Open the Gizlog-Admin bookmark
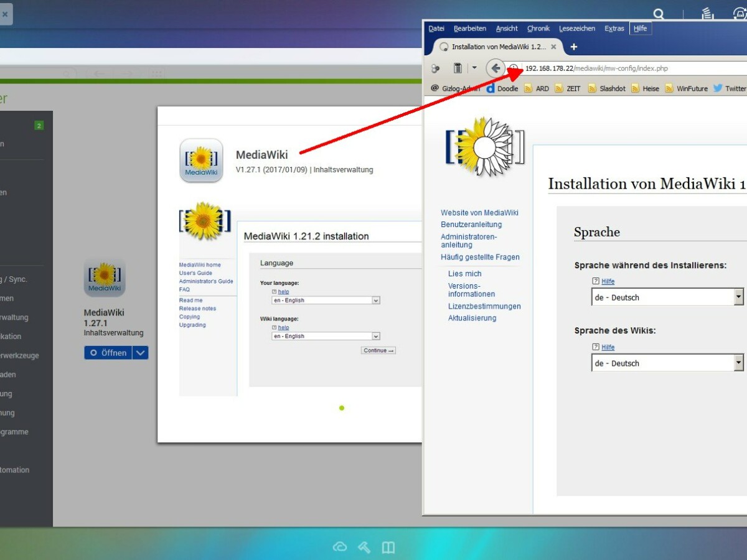The width and height of the screenshot is (747, 560). click(454, 88)
